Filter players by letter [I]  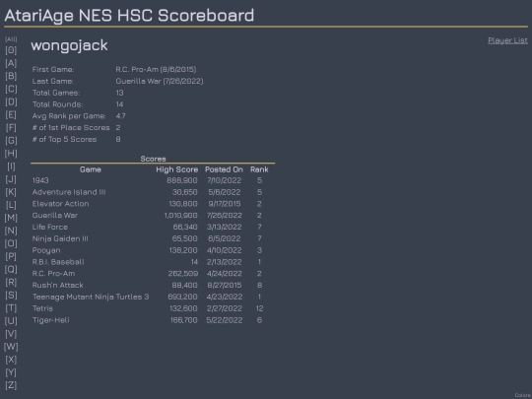(11, 166)
